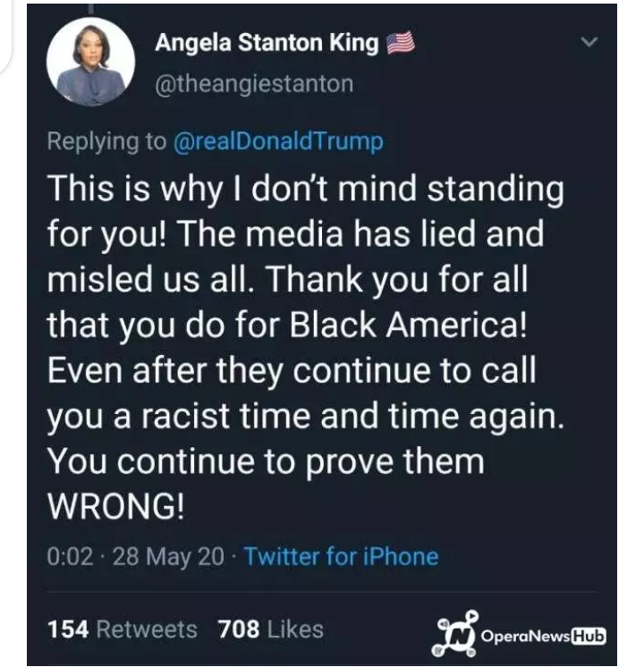Click the white rounded tab at top-left corner
The image size is (644, 667).
(x=6, y=36)
